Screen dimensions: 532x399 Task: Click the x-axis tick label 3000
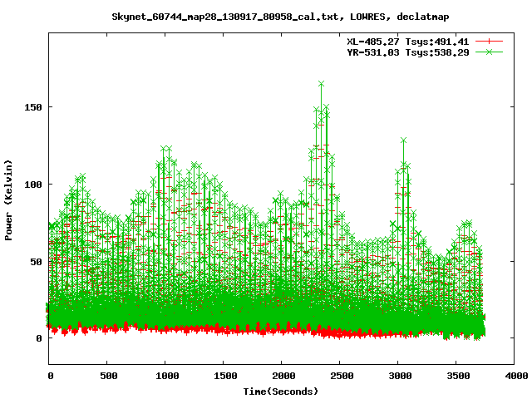[400, 376]
